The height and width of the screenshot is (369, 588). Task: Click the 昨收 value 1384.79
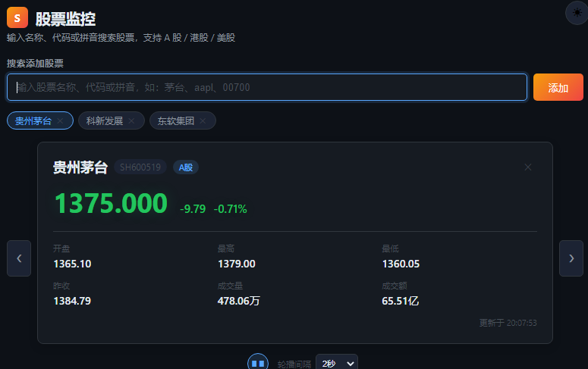click(x=72, y=301)
